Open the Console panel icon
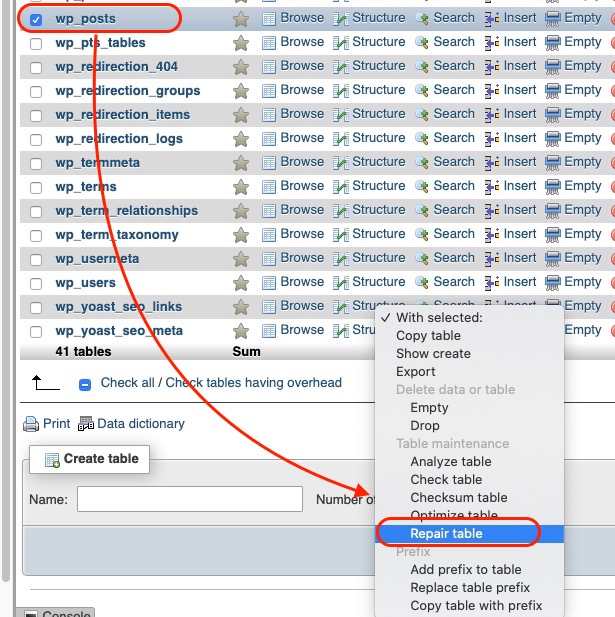The image size is (615, 617). pos(31,614)
